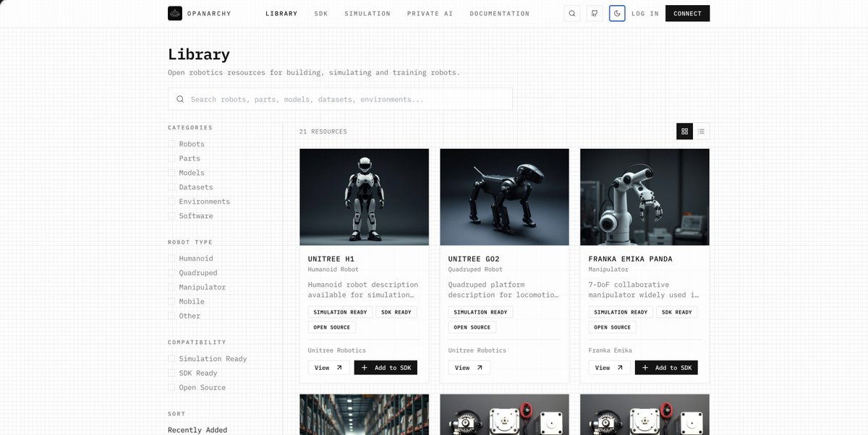
Task: Click View on the Unitree H1 card
Action: pyautogui.click(x=329, y=368)
